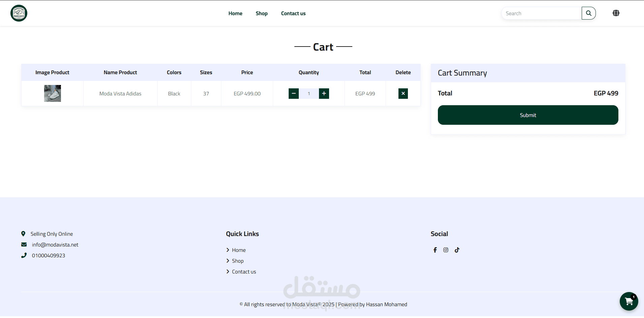Click the EGP 499 summary total amount
644x318 pixels.
[x=606, y=93]
